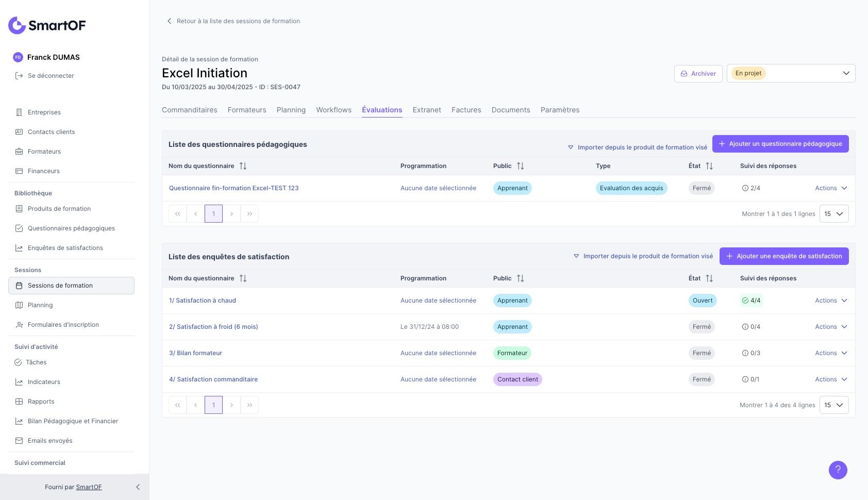Open the 3/ Bilan formateur survey
This screenshot has width=868, height=500.
pos(195,353)
